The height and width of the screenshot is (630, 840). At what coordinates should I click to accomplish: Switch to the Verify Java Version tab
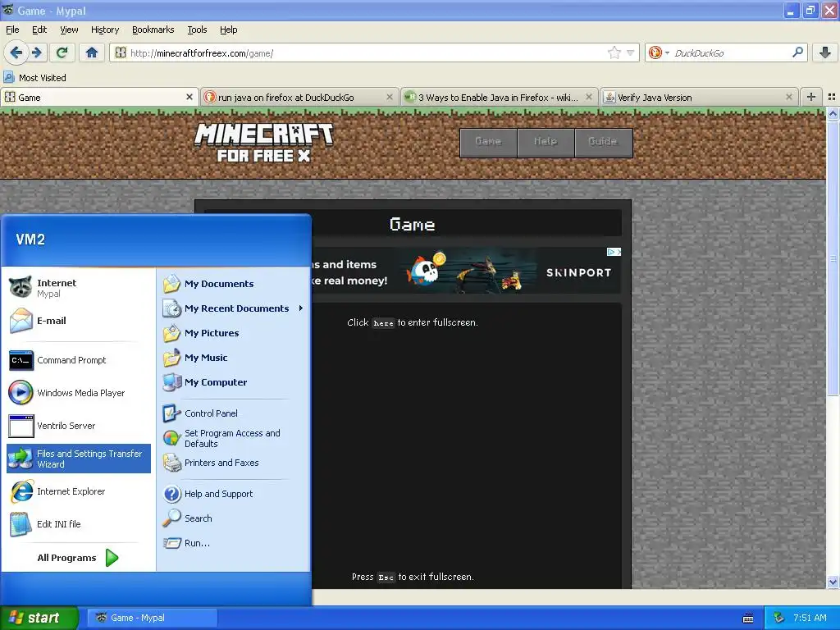pos(699,97)
